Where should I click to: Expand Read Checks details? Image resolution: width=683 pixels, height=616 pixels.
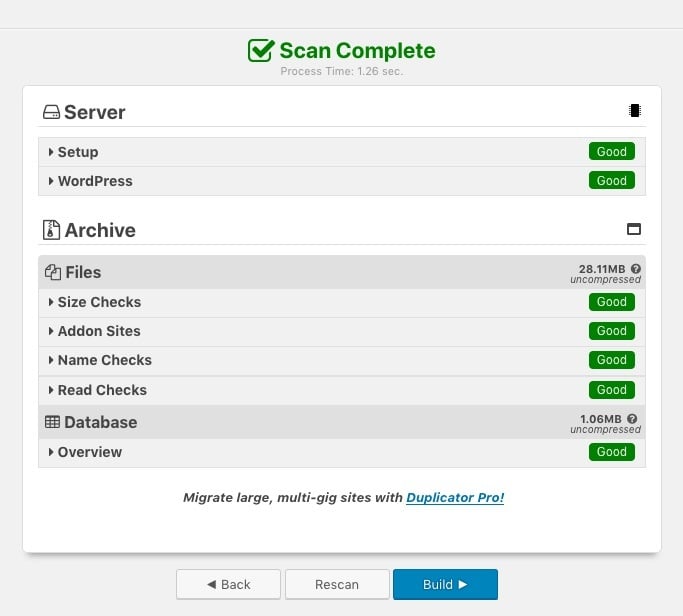click(100, 390)
